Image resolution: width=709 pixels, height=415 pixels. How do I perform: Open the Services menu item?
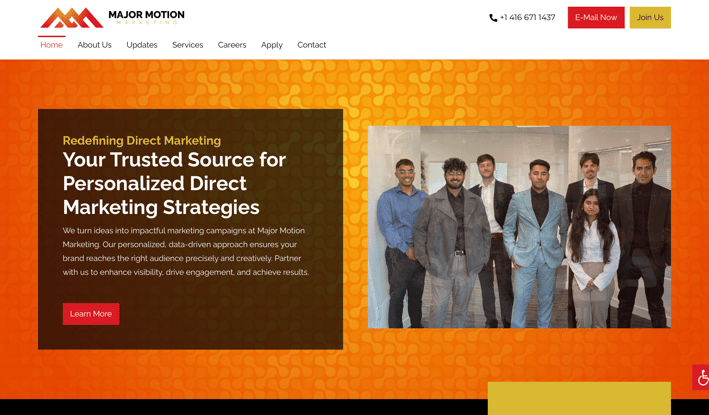[188, 45]
